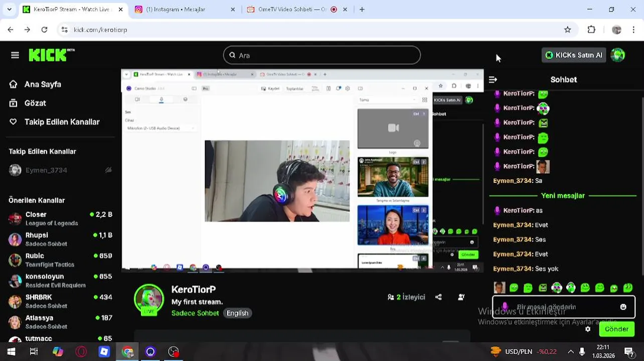This screenshot has width=644, height=361.
Task: Click the live stream video player
Action: (x=302, y=171)
